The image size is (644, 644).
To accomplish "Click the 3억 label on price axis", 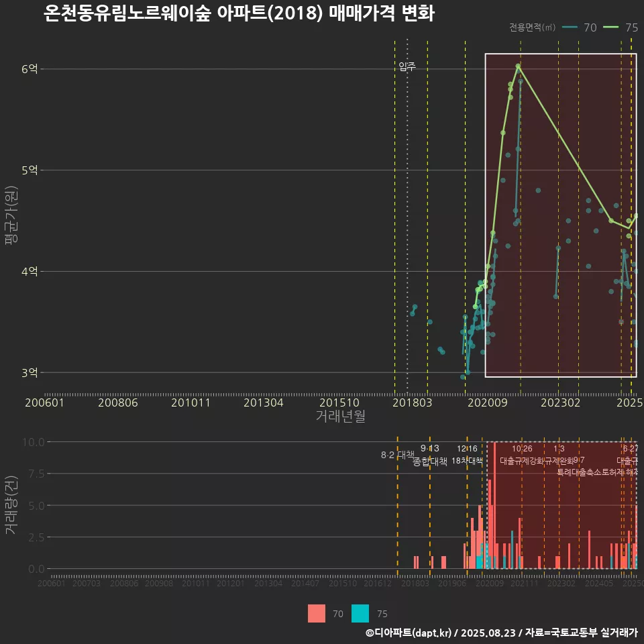I will (x=30, y=372).
